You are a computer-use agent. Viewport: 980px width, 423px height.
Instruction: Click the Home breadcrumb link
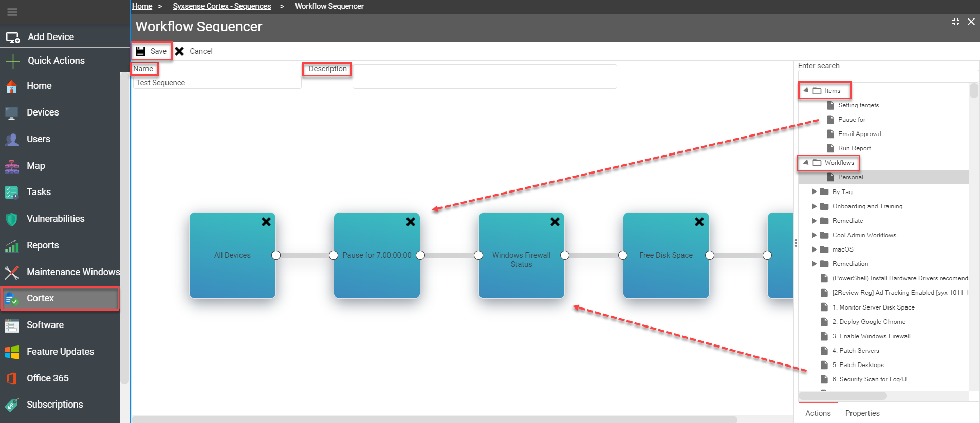142,6
